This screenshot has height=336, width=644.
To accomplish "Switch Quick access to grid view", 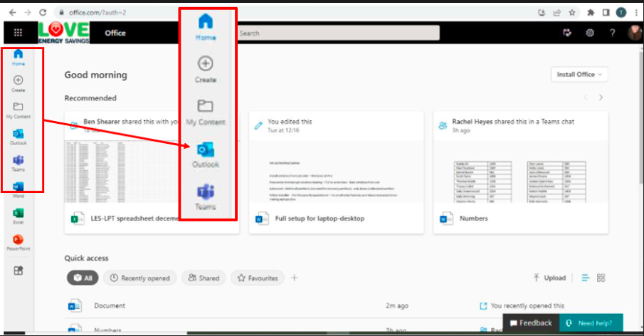I will tap(601, 278).
